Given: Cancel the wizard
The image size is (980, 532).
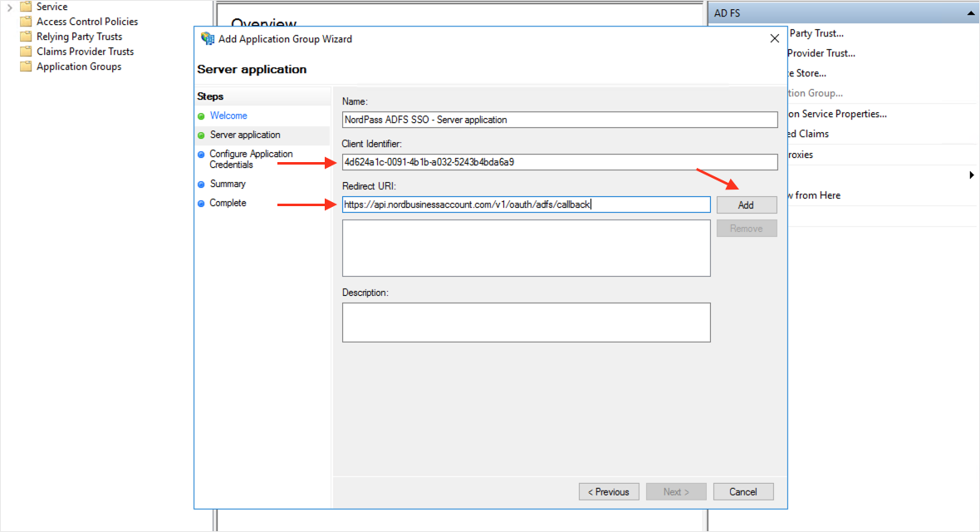Looking at the screenshot, I should click(x=743, y=492).
